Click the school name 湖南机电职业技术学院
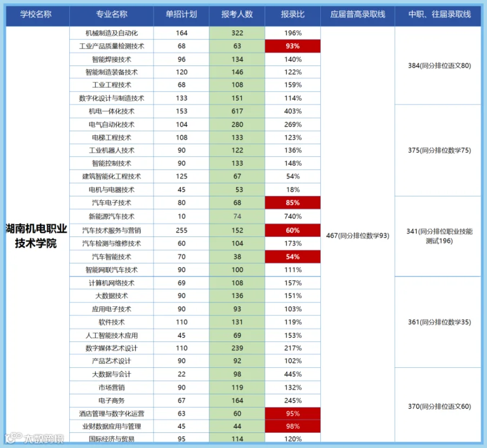The image size is (487, 448). pyautogui.click(x=36, y=236)
